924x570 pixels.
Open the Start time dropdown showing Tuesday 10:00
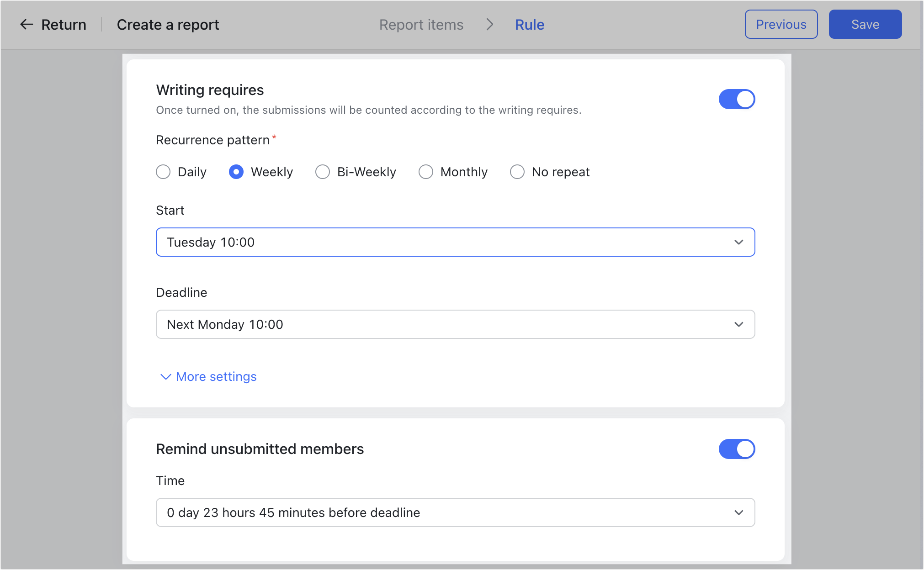pos(455,242)
